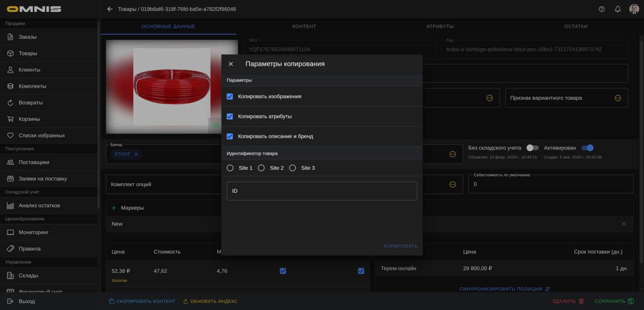Open the notifications bell

(618, 9)
